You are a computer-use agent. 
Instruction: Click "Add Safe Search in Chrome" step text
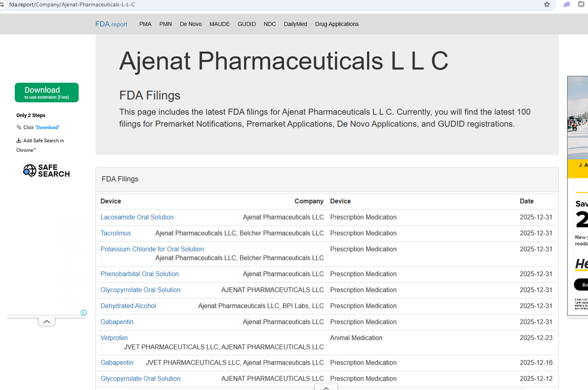tap(40, 145)
